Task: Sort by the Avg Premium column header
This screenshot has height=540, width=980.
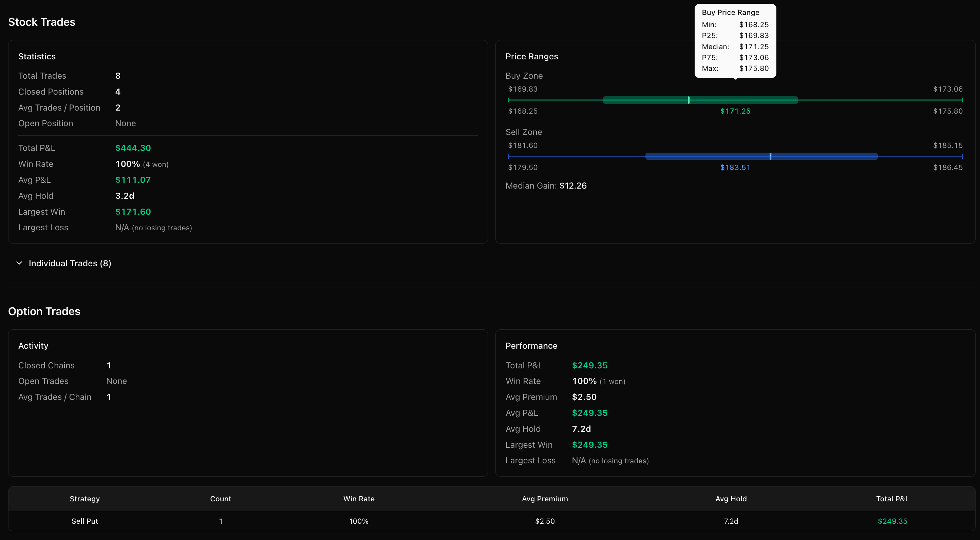Action: [545, 499]
